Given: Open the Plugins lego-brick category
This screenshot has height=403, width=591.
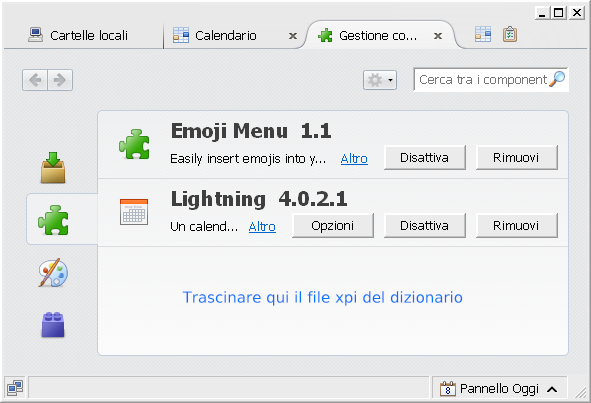Looking at the screenshot, I should 53,325.
